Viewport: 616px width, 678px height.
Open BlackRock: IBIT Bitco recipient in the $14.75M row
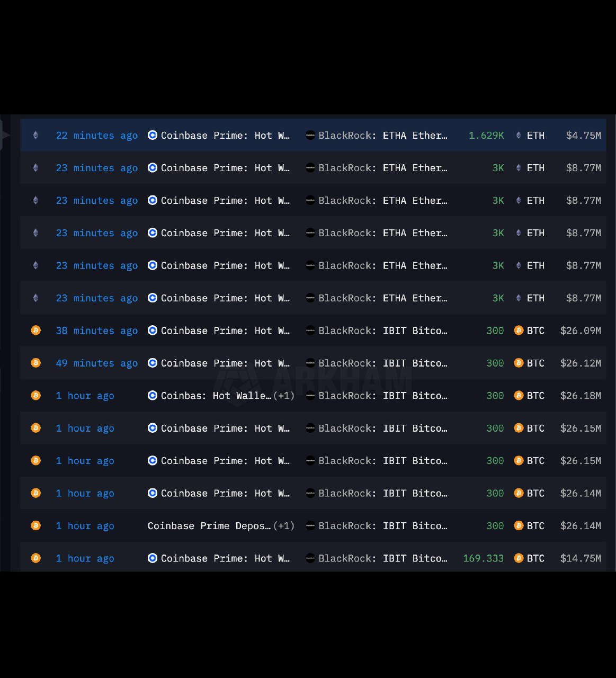(383, 558)
